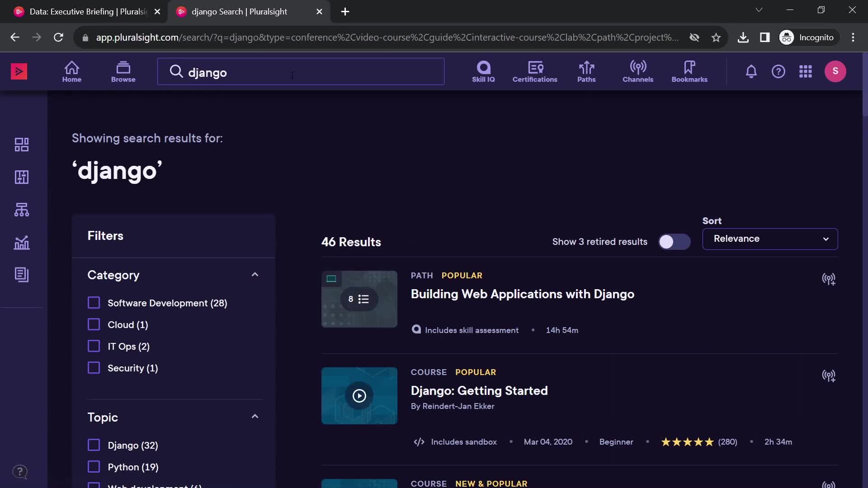Screen dimensions: 868x488
Task: Open Building Web Applications with Django title
Action: (x=522, y=294)
